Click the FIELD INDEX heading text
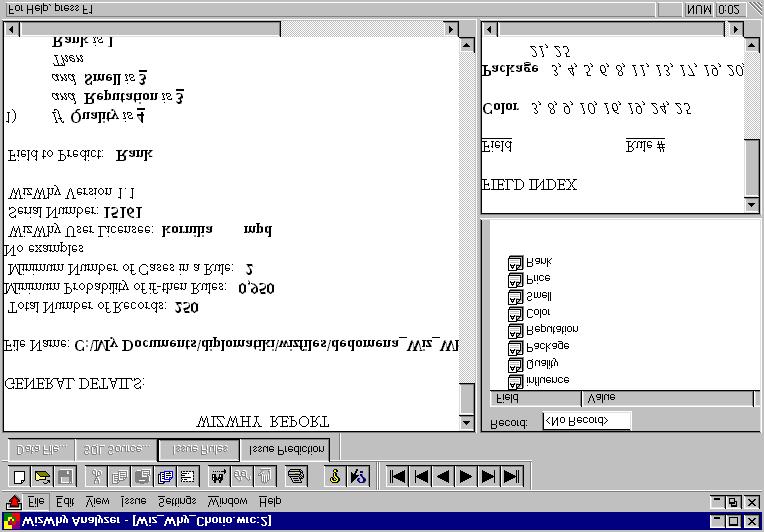The image size is (764, 532). pyautogui.click(x=529, y=185)
